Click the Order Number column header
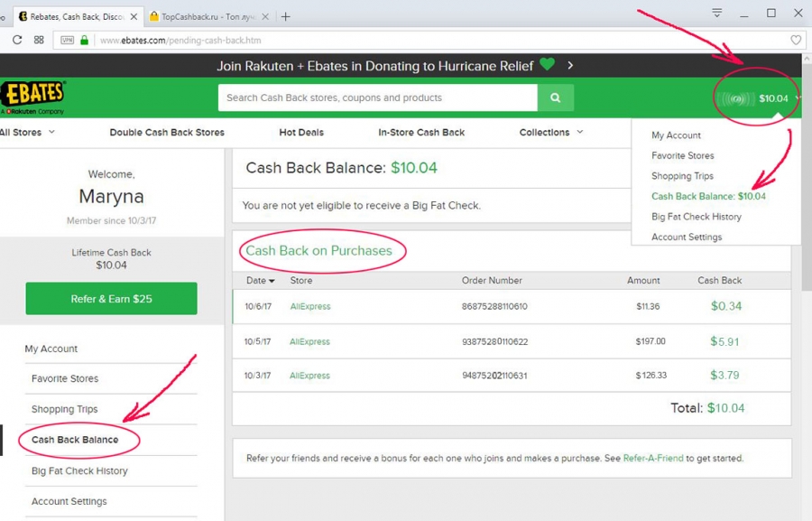Image resolution: width=812 pixels, height=521 pixels. (x=492, y=281)
